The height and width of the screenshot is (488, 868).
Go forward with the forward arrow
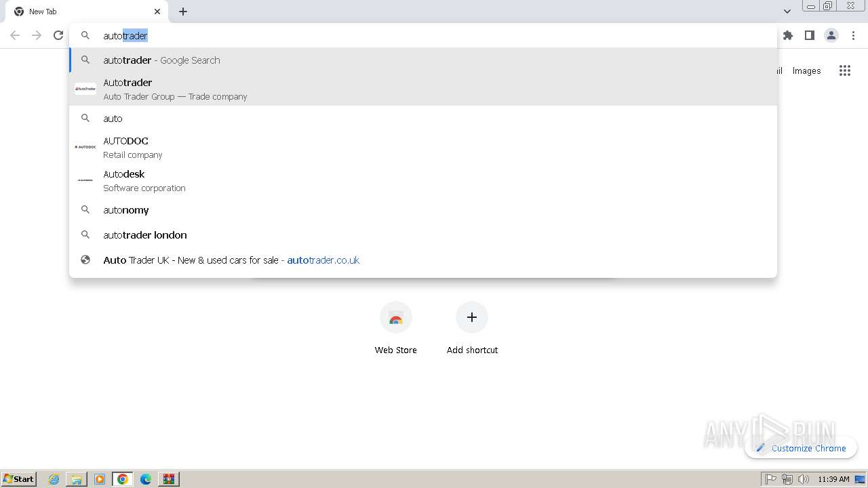(37, 35)
